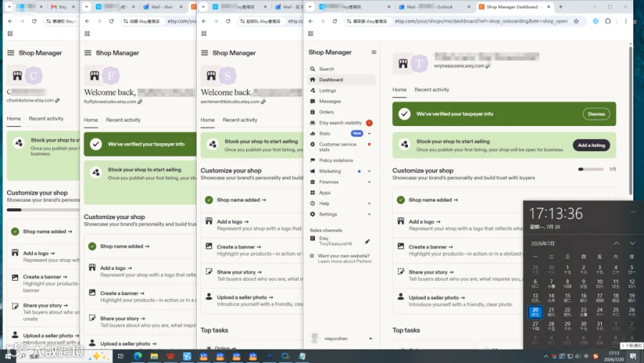Open 'Add a logo' in rightmost window
Image resolution: width=644 pixels, height=363 pixels.
click(424, 221)
